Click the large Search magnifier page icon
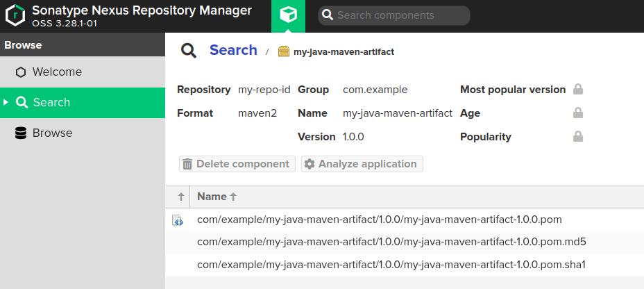The height and width of the screenshot is (289, 644). tap(189, 51)
